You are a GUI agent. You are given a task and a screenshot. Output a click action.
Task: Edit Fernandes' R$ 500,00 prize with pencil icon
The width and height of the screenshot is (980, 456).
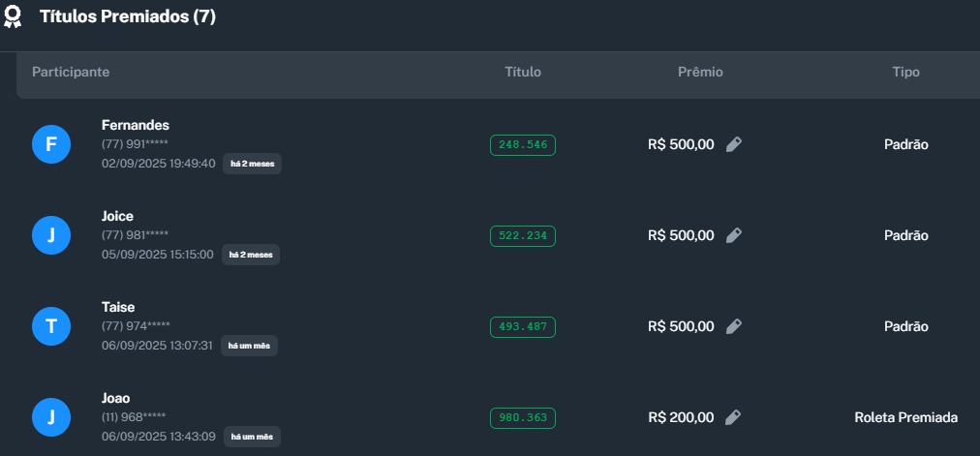pyautogui.click(x=734, y=144)
